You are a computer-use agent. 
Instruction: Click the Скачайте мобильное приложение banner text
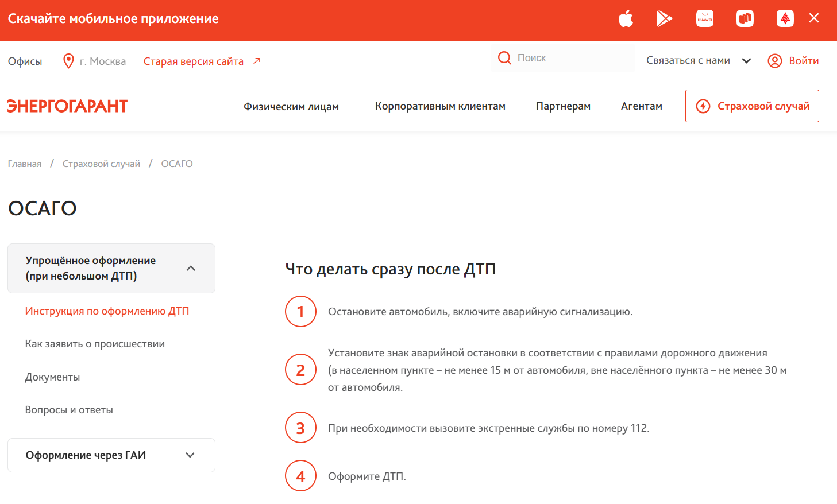click(x=113, y=19)
